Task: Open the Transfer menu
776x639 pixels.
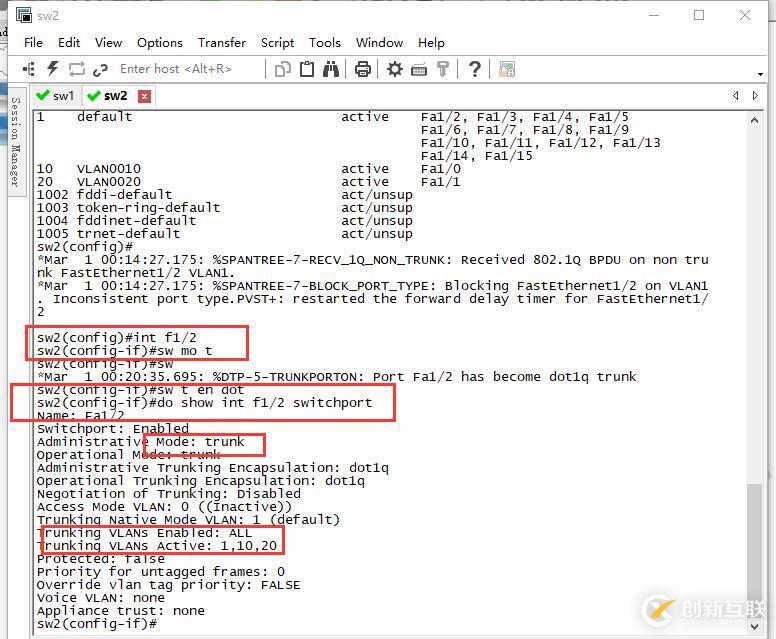Action: click(222, 43)
